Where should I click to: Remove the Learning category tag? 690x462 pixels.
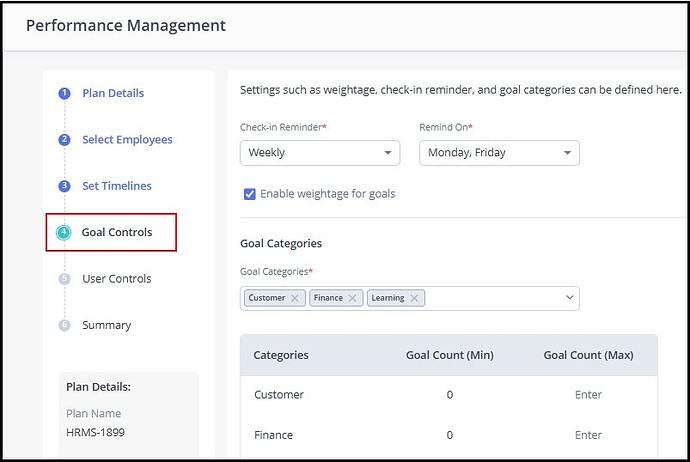[414, 298]
